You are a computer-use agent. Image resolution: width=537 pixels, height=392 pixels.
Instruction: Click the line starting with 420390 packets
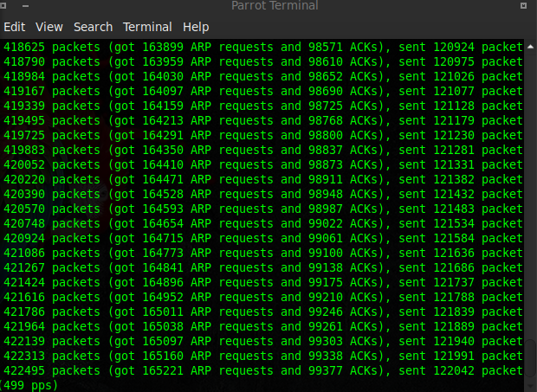point(263,194)
